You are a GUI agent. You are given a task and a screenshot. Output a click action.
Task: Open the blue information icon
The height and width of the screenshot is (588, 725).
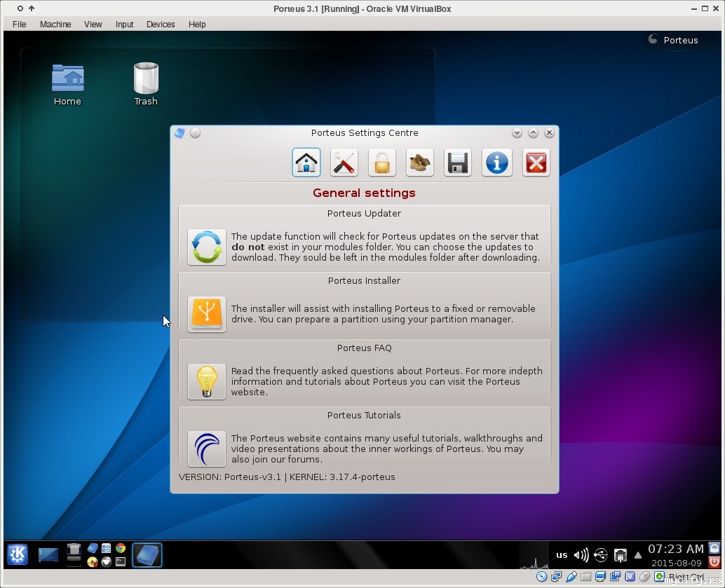tap(497, 163)
